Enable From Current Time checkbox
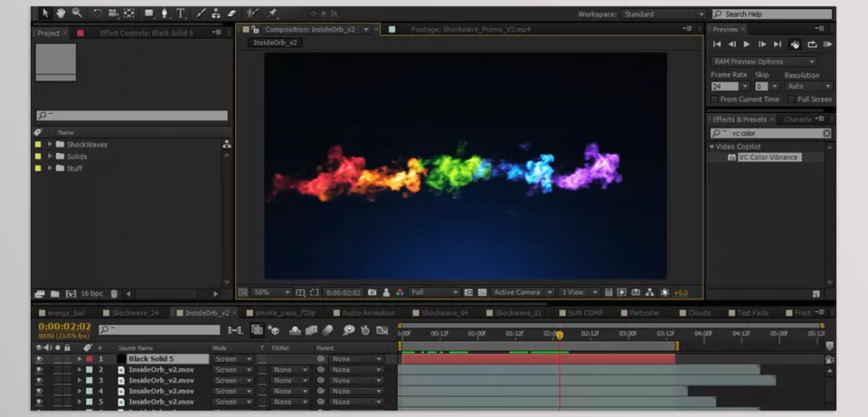Viewport: 868px width, 417px height. [714, 100]
